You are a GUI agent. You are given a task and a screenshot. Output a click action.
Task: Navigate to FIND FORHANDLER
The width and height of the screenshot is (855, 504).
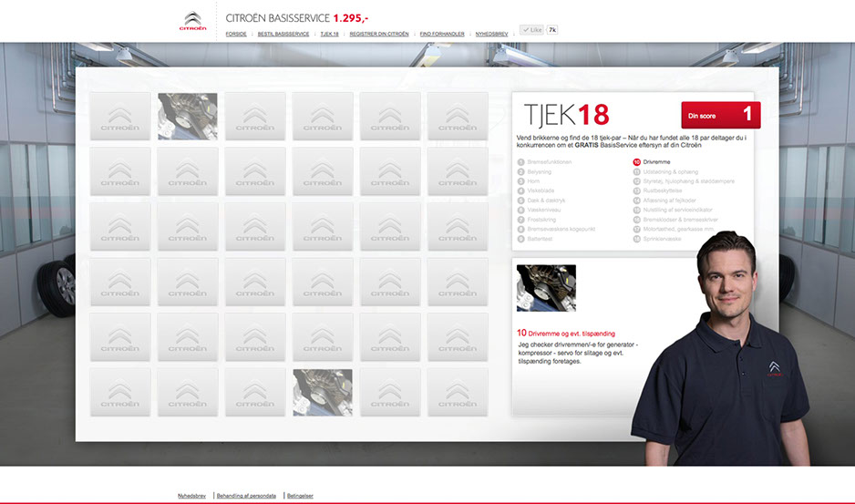coord(442,34)
